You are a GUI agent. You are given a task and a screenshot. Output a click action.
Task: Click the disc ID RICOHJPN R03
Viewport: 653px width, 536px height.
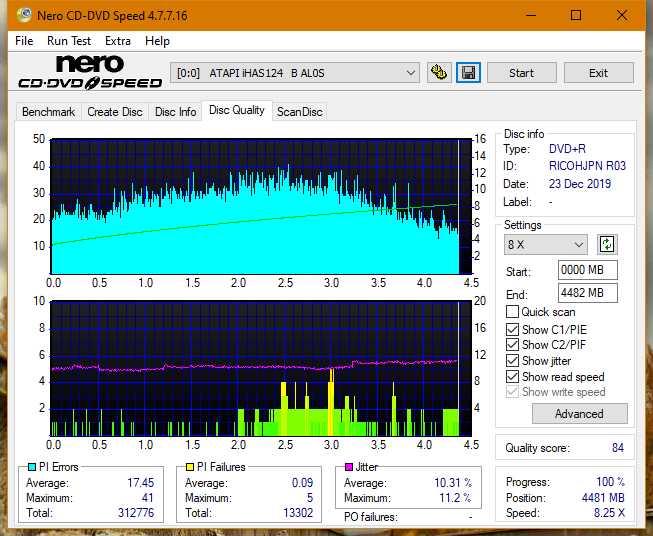(x=587, y=166)
